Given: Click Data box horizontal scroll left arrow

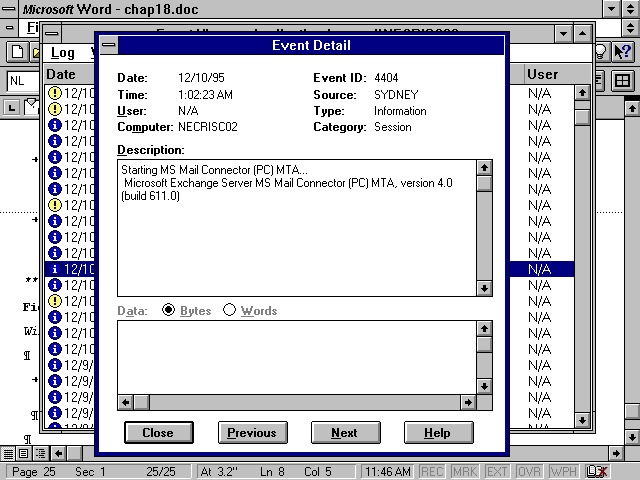Looking at the screenshot, I should [126, 402].
